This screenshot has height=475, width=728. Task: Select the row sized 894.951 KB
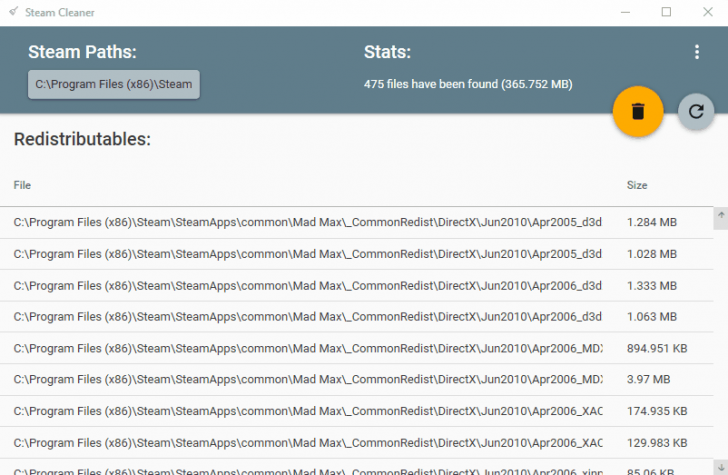click(x=357, y=348)
